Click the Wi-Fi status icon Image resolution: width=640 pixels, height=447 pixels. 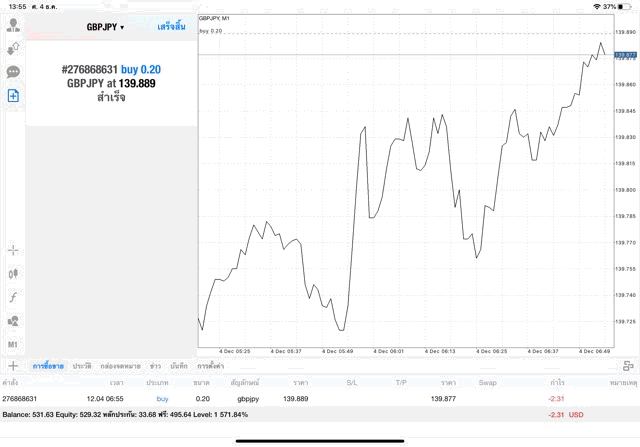(597, 7)
